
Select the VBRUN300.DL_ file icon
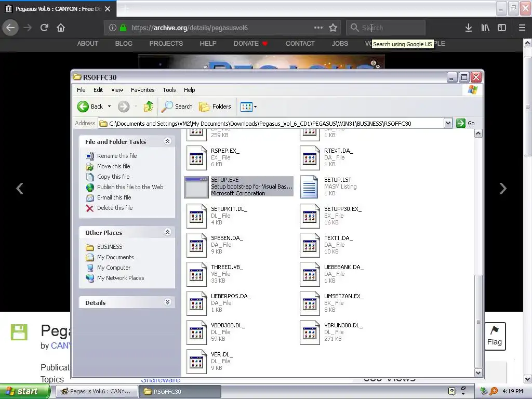(310, 333)
